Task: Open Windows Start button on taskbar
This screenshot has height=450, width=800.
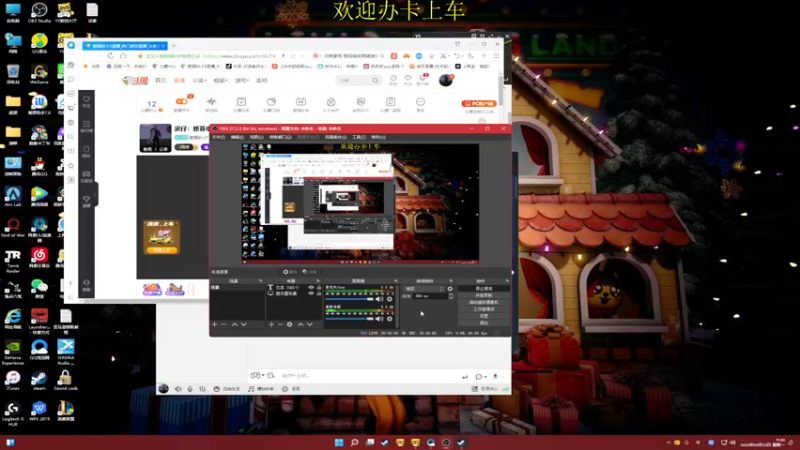Action: 339,442
